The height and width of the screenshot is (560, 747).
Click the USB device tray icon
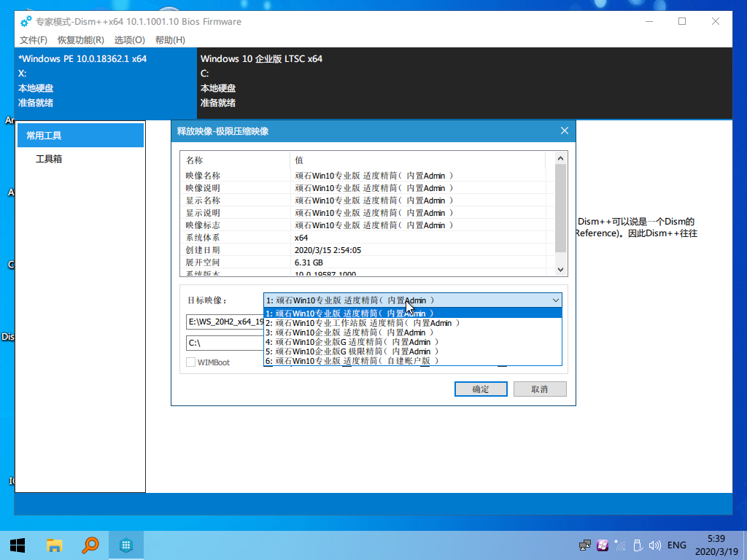point(638,545)
